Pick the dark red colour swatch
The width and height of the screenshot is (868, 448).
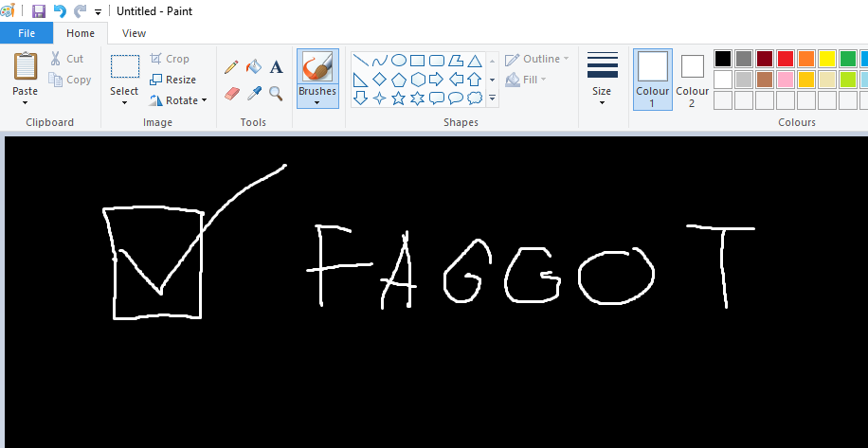coord(765,59)
